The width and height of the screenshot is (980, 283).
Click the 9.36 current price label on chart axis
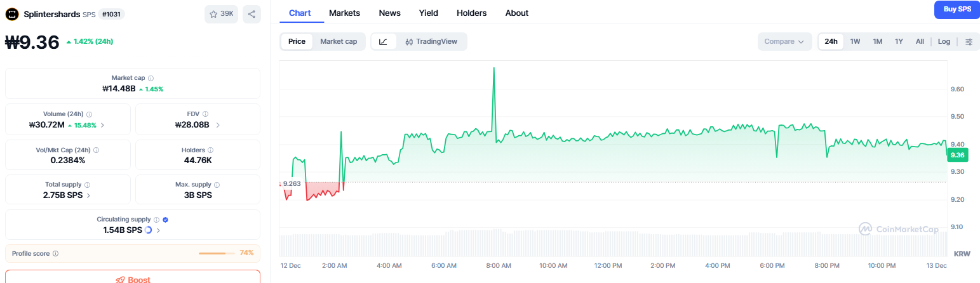coord(957,155)
